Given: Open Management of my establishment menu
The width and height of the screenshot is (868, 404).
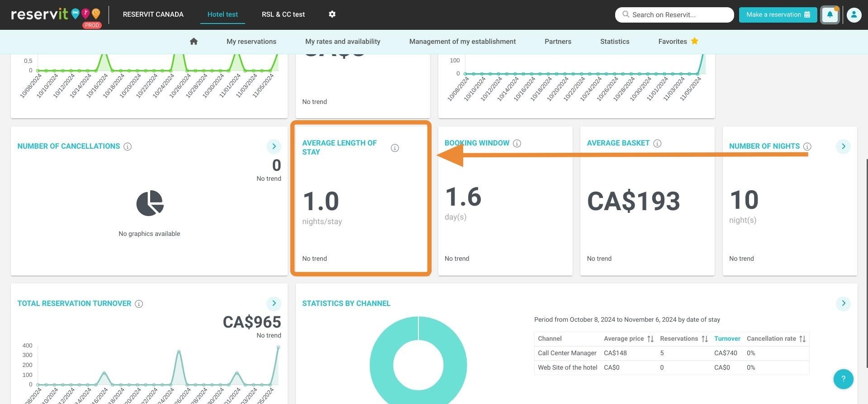Looking at the screenshot, I should pyautogui.click(x=462, y=42).
